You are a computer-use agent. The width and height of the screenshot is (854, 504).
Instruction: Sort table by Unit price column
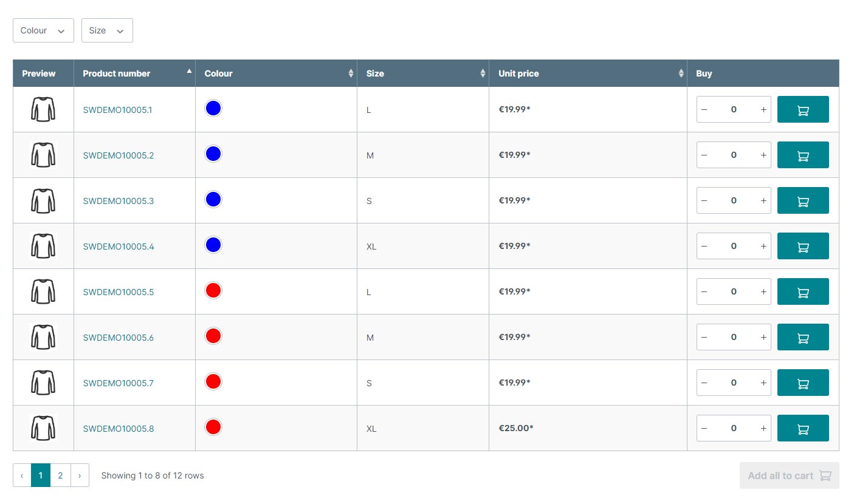(588, 73)
